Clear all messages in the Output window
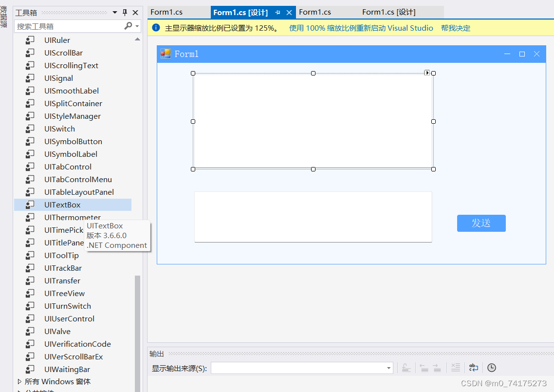554x392 pixels. point(455,368)
